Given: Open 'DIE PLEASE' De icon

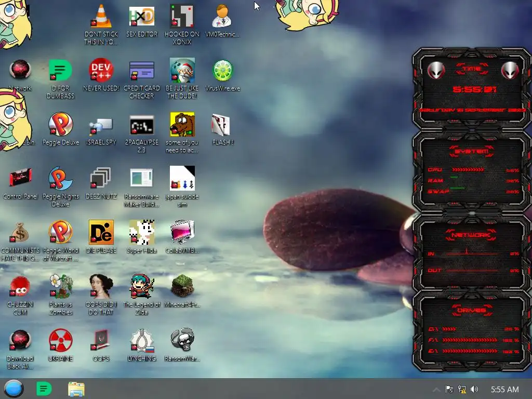Looking at the screenshot, I should (x=101, y=232).
